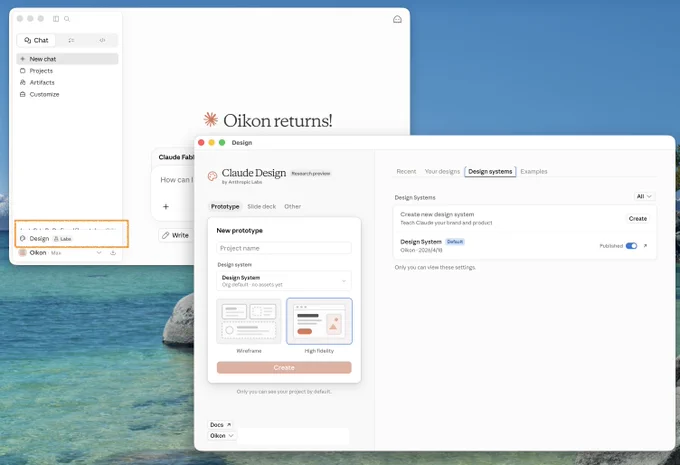Image resolution: width=680 pixels, height=465 pixels.
Task: Click the plus attachment icon in chat box
Action: 166,206
